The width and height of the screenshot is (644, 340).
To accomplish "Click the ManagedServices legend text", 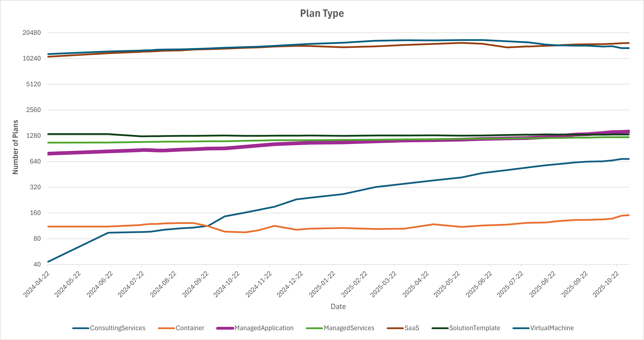I will [x=349, y=328].
